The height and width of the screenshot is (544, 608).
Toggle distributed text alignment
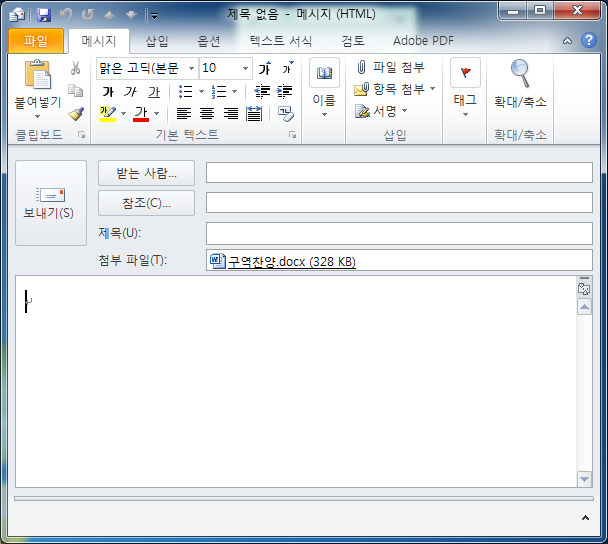254,114
